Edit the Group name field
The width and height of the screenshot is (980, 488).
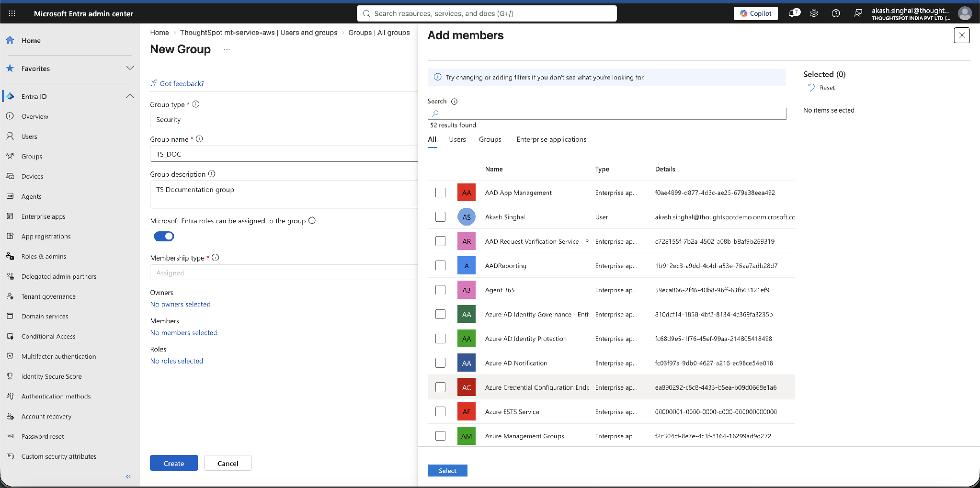(x=284, y=154)
